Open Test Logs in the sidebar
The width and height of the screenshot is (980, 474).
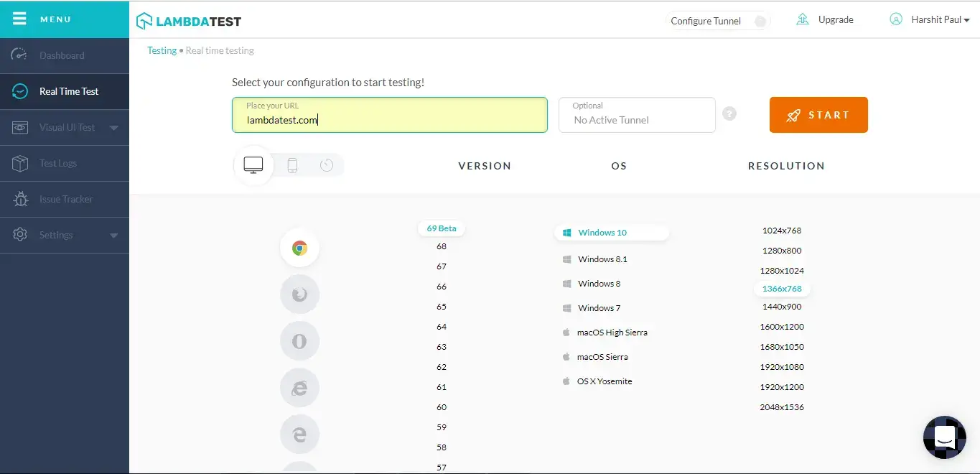[x=57, y=164]
